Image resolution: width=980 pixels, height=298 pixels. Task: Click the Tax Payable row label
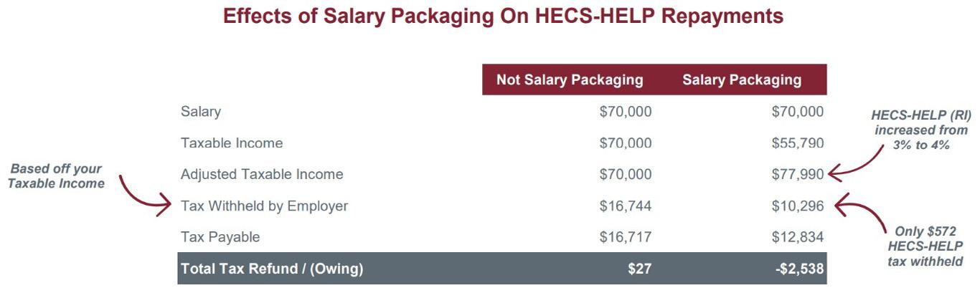click(x=220, y=237)
